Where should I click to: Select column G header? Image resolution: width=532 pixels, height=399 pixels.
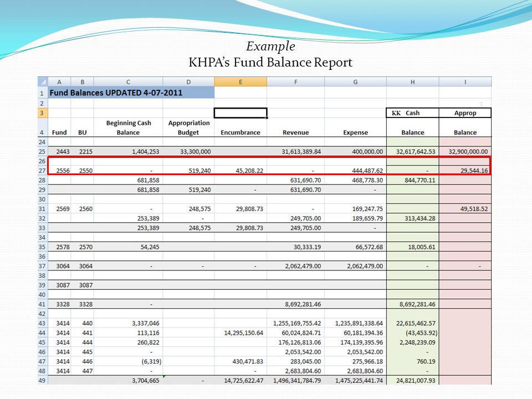point(355,82)
